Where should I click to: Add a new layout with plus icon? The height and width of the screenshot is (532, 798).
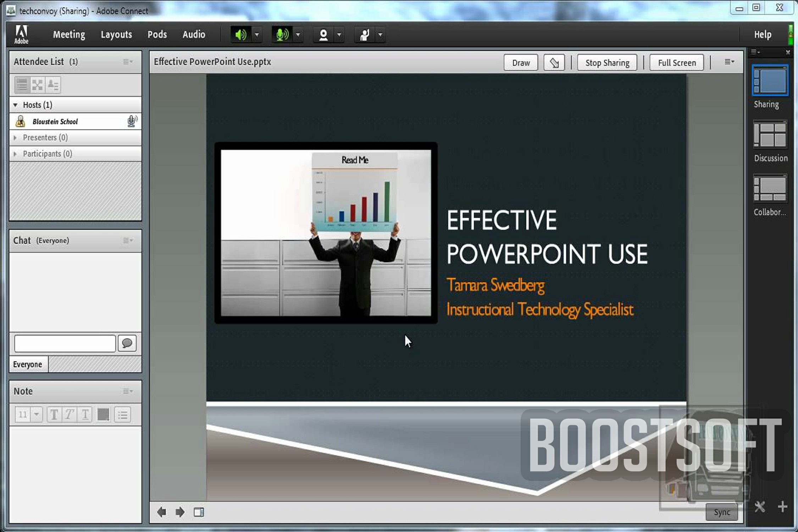(x=782, y=506)
